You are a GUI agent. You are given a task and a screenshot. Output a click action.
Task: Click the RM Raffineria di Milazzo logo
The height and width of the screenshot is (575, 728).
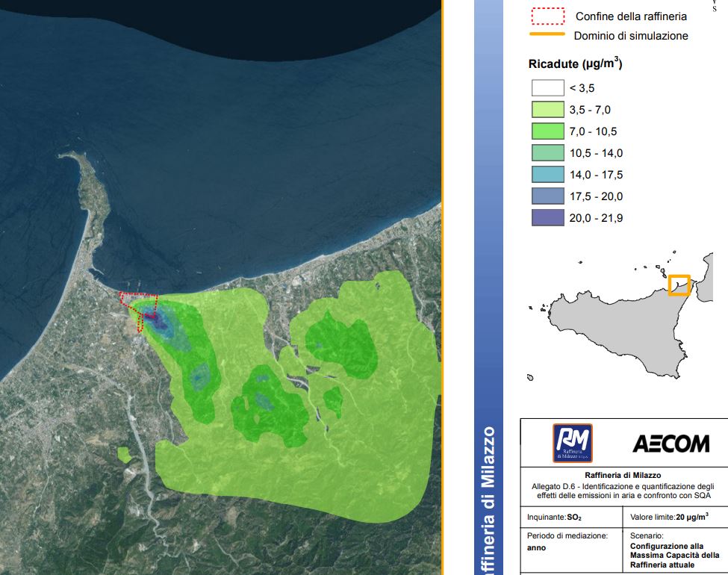click(573, 443)
